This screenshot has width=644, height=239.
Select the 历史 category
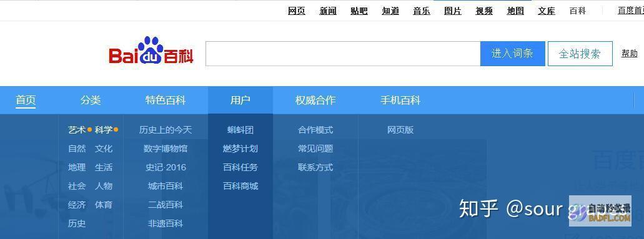pos(77,224)
